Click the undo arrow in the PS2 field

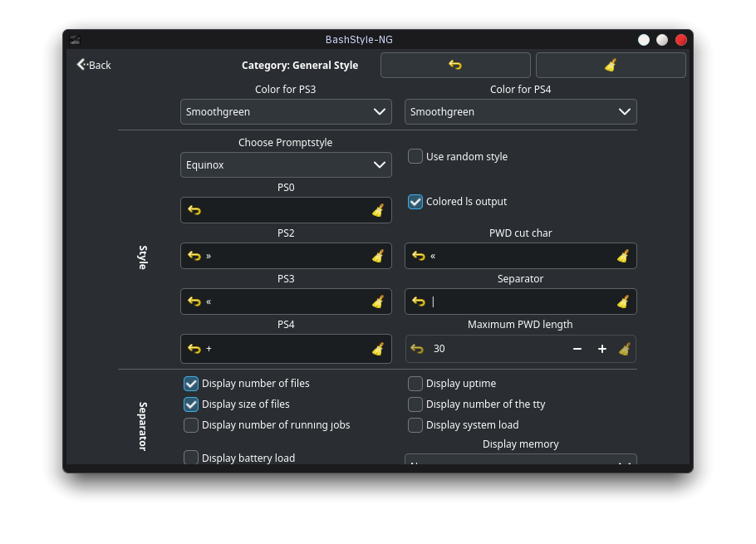point(194,256)
